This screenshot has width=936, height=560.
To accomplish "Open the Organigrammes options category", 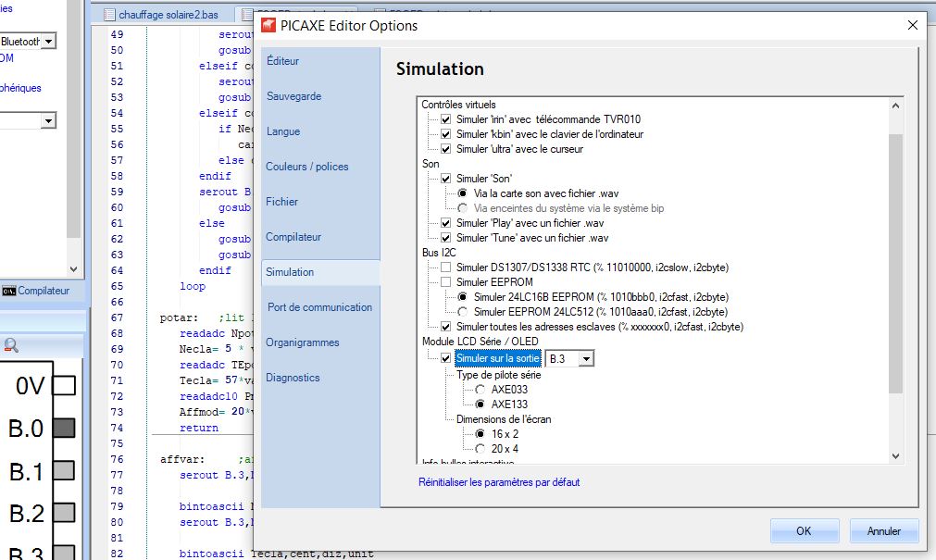I will pos(302,342).
